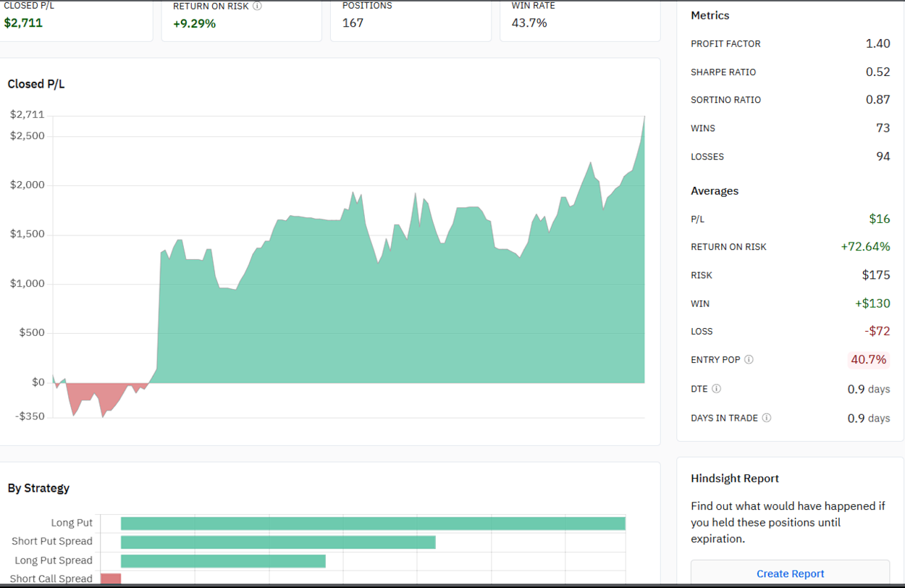905x588 pixels.
Task: Click the By Strategy panel title
Action: tap(38, 487)
